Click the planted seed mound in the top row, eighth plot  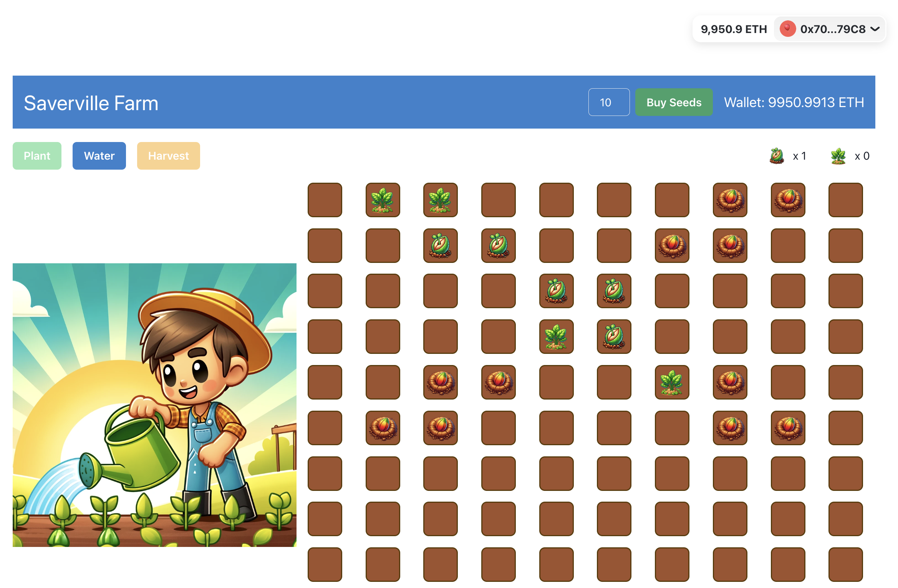click(730, 200)
